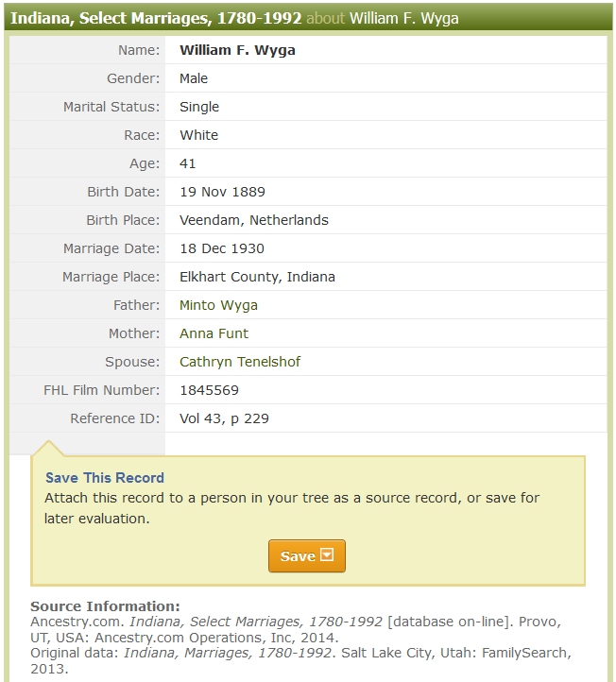Click the Save This Record heading
The width and height of the screenshot is (616, 682).
coord(105,478)
